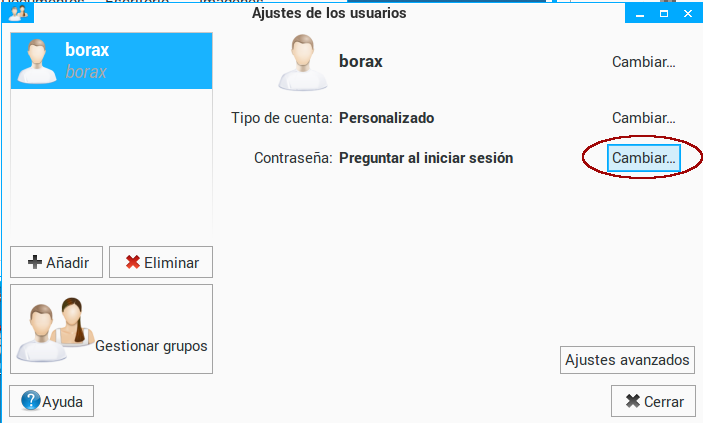Click the bold borax name label

(x=361, y=62)
